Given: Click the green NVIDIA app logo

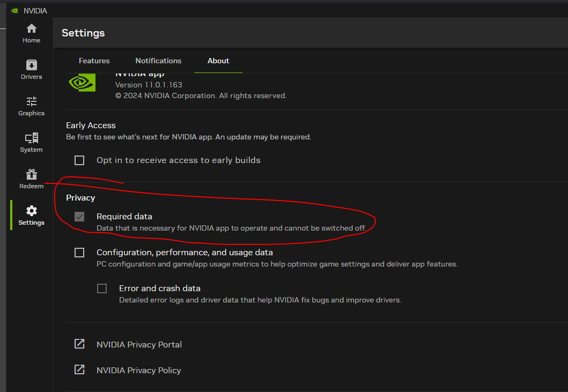Looking at the screenshot, I should [x=82, y=83].
